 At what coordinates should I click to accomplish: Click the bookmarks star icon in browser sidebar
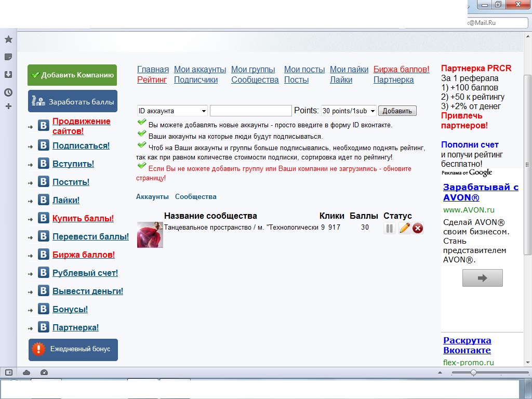pyautogui.click(x=8, y=39)
